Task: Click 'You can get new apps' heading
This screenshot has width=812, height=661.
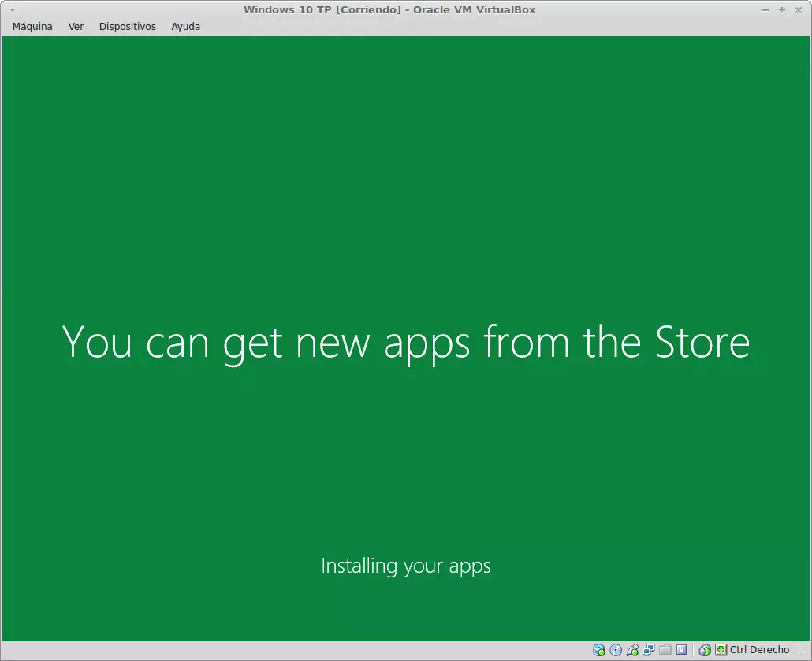Action: [406, 343]
